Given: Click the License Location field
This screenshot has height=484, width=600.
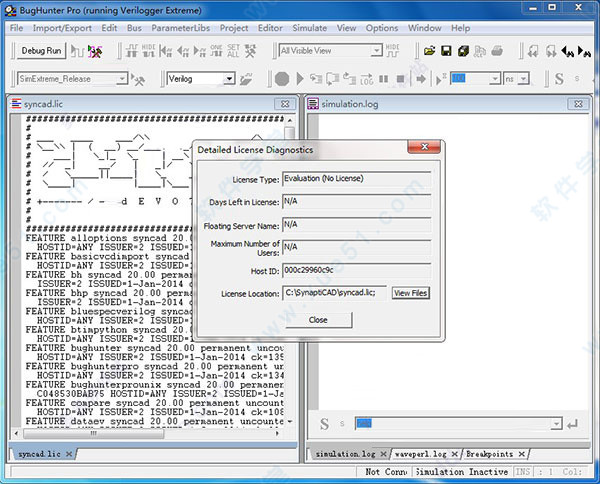Looking at the screenshot, I should pyautogui.click(x=334, y=293).
